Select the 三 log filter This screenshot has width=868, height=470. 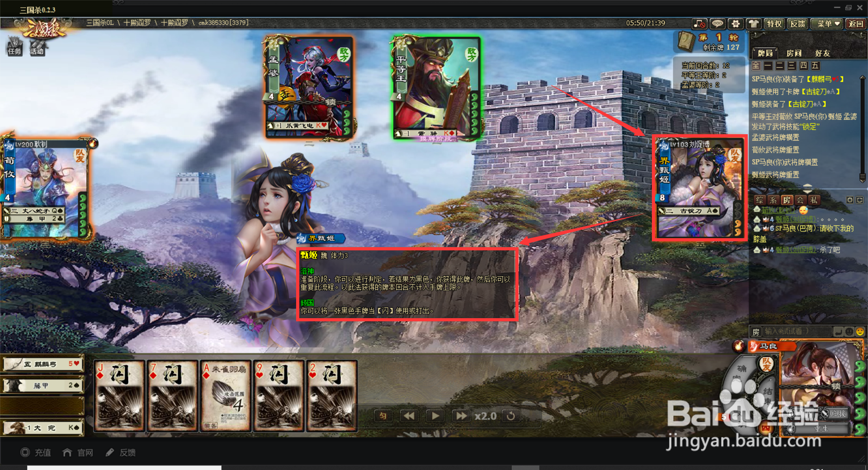point(791,66)
